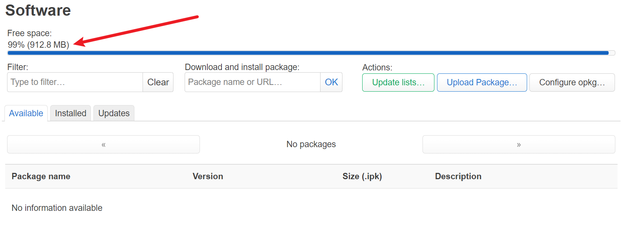Image resolution: width=644 pixels, height=247 pixels.
Task: Focus the Type to filter field
Action: pos(75,82)
